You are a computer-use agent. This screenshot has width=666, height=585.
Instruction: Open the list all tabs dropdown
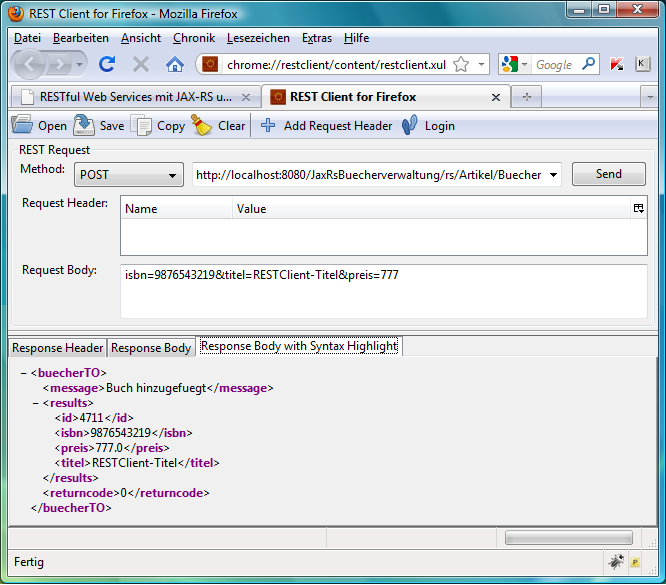tap(649, 97)
